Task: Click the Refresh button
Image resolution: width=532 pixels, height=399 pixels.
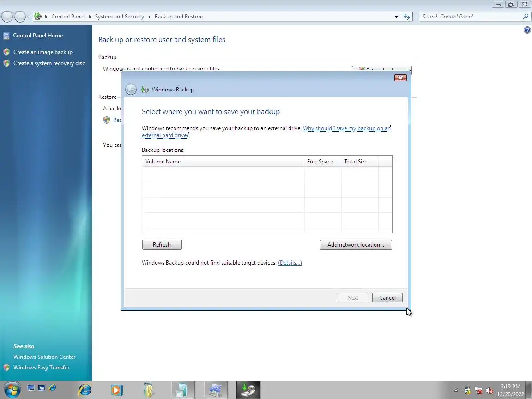Action: tap(162, 245)
